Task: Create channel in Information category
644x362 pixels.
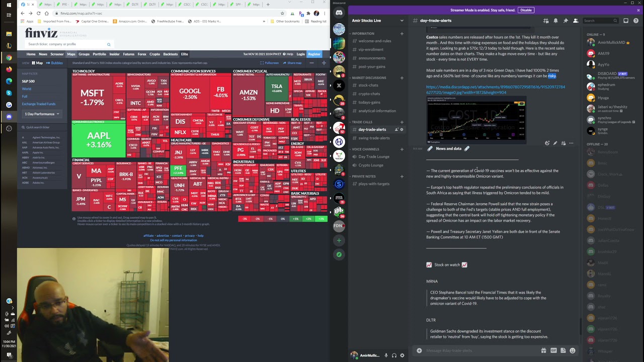Action: coord(401,34)
